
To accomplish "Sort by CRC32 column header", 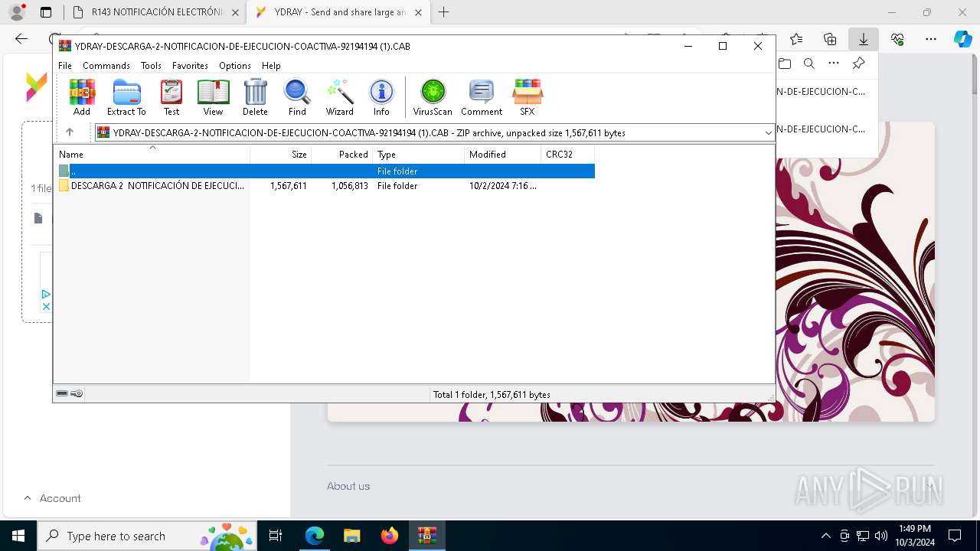I will [568, 155].
